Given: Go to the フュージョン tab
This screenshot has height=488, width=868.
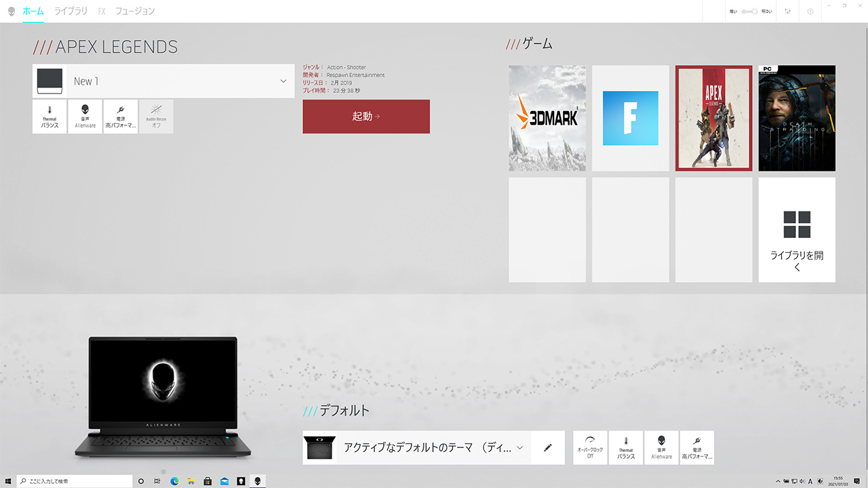Looking at the screenshot, I should tap(135, 12).
